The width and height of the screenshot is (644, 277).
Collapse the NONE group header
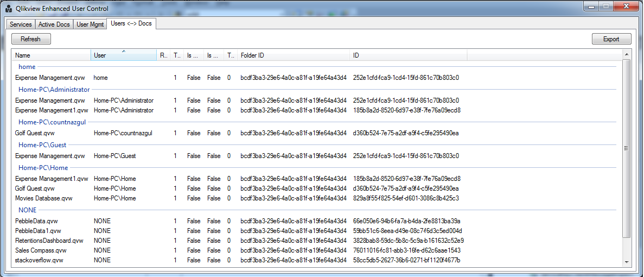(x=28, y=210)
